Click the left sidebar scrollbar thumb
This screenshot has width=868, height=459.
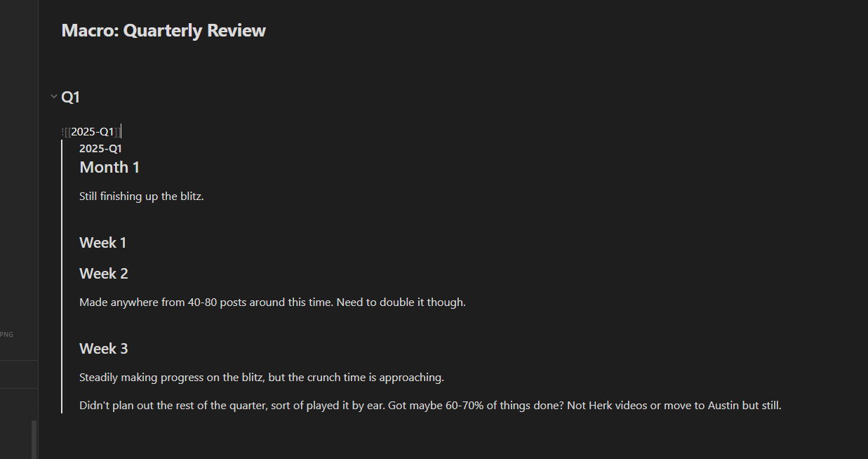[33, 439]
